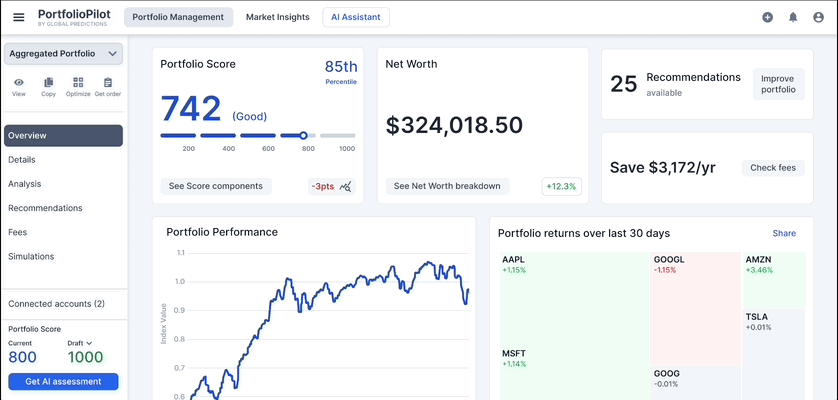The image size is (838, 400).
Task: Open the user account profile icon
Action: [x=818, y=17]
